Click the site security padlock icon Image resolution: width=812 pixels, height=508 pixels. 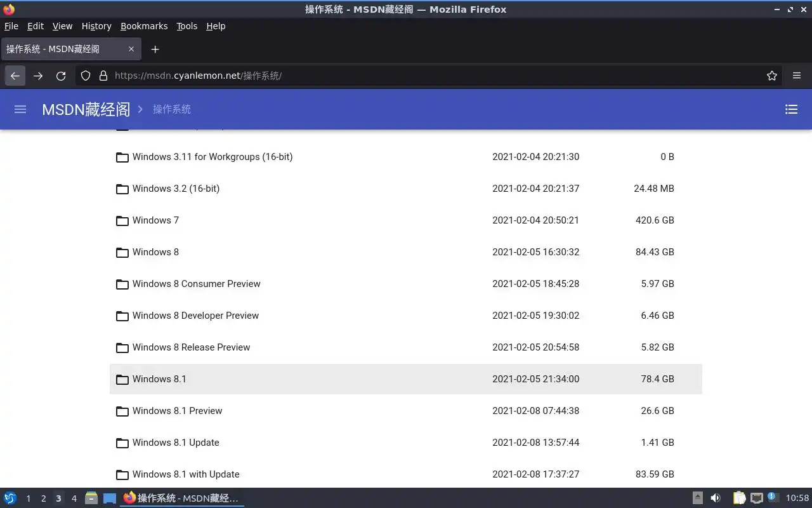[103, 76]
